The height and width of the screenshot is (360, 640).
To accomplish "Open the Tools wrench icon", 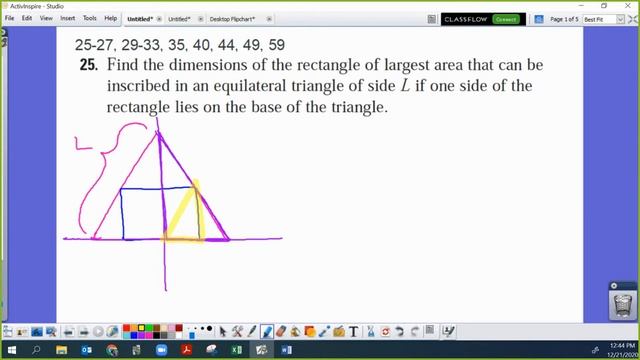I will (237, 331).
